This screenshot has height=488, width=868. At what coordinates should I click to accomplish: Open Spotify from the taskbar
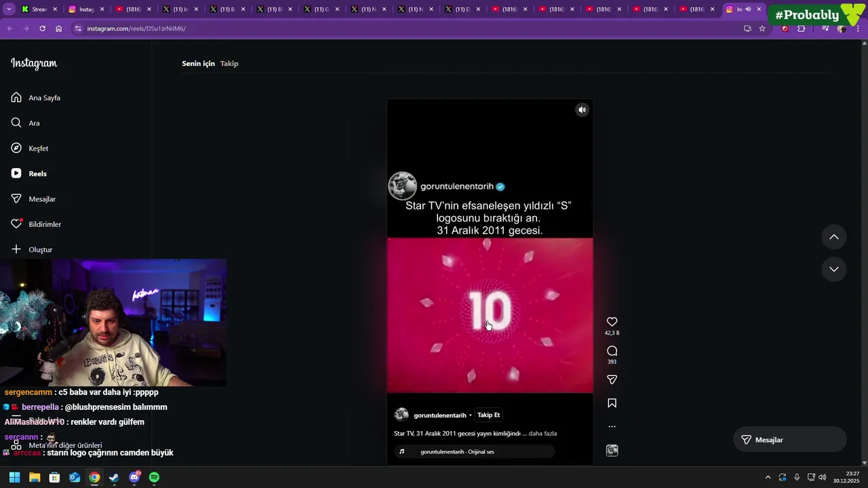tap(154, 477)
